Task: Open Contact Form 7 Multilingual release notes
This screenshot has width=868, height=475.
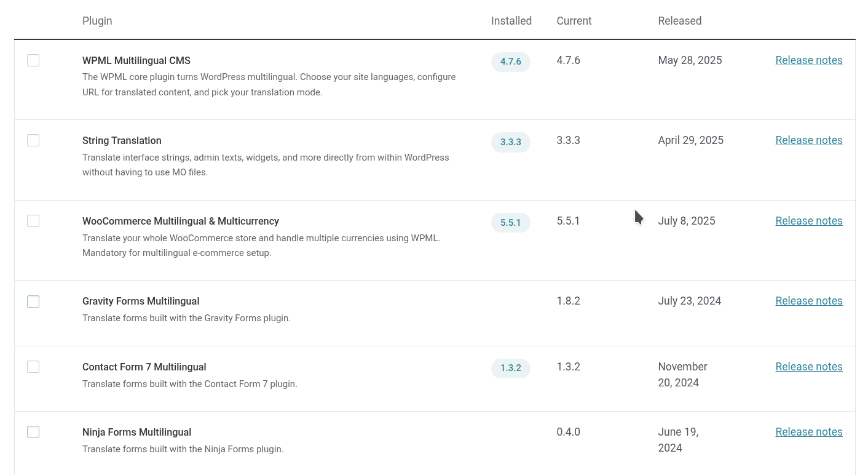Action: pos(808,367)
